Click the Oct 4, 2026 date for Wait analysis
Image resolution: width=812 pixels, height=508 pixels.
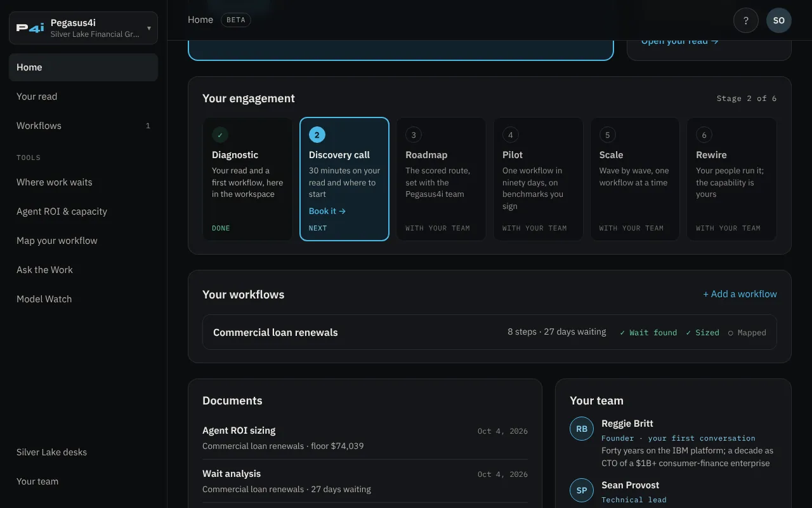pos(502,474)
